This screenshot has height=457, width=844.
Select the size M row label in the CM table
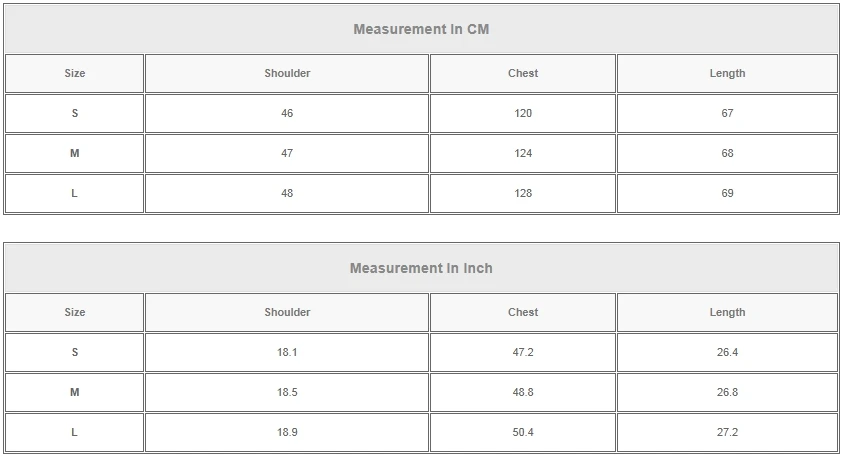[75, 153]
